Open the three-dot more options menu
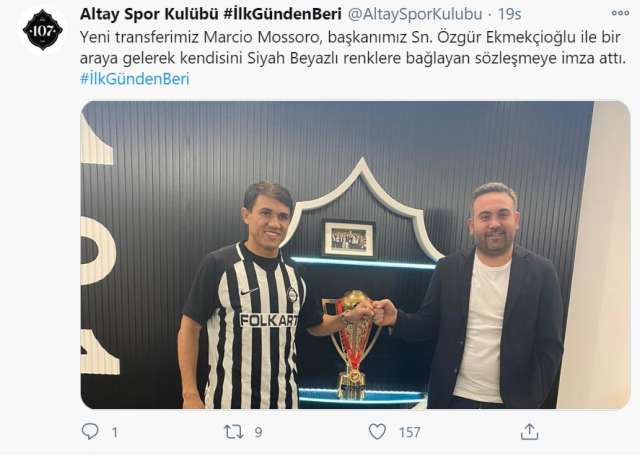Image resolution: width=640 pixels, height=456 pixels. (x=620, y=13)
